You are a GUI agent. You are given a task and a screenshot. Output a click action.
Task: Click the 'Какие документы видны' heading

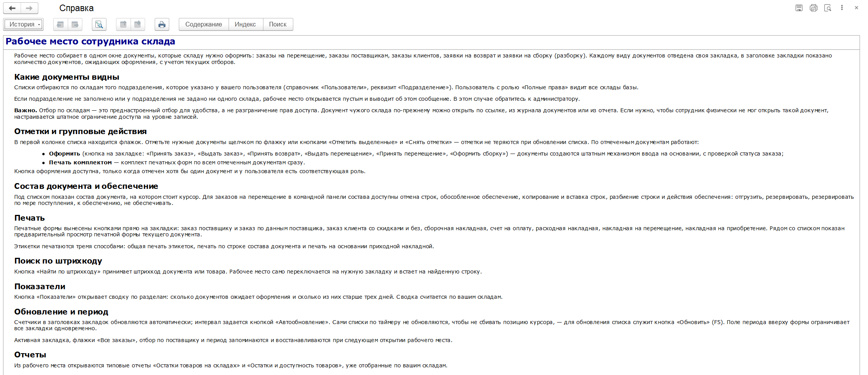click(67, 77)
